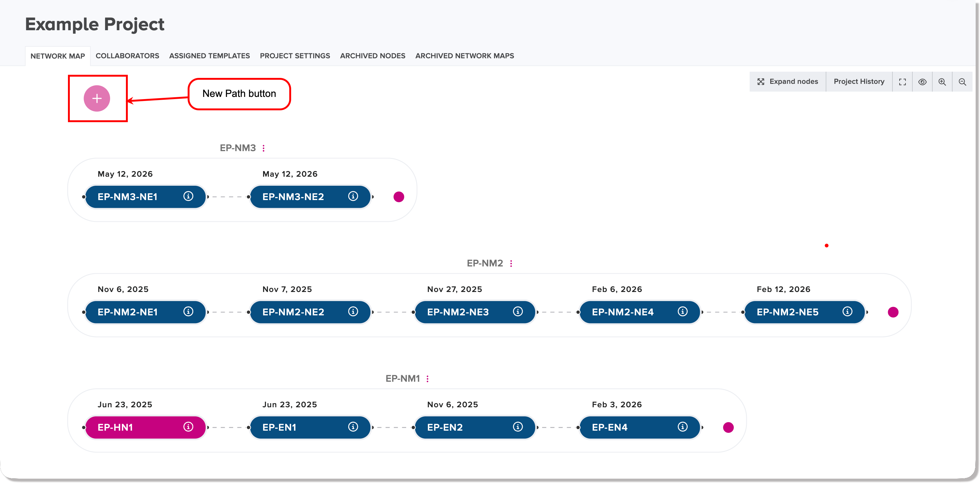The height and width of the screenshot is (483, 980).
Task: Open Project History
Action: click(x=859, y=82)
